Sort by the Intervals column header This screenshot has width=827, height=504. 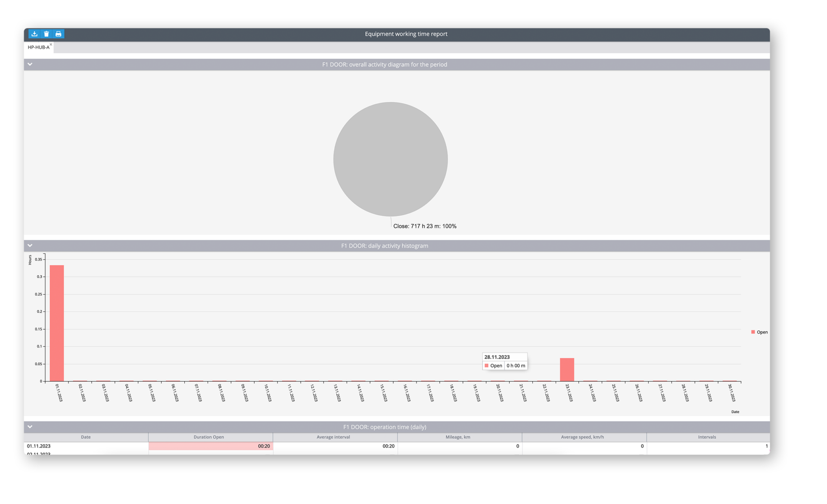707,437
